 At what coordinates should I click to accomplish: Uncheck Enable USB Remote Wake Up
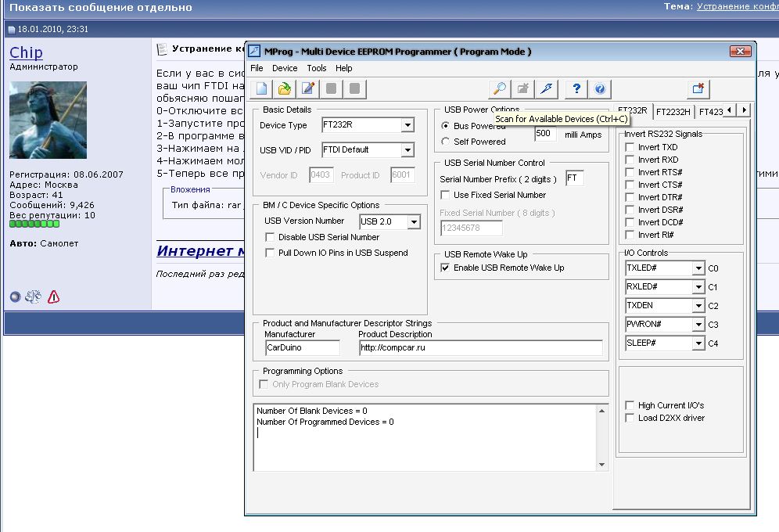point(446,268)
